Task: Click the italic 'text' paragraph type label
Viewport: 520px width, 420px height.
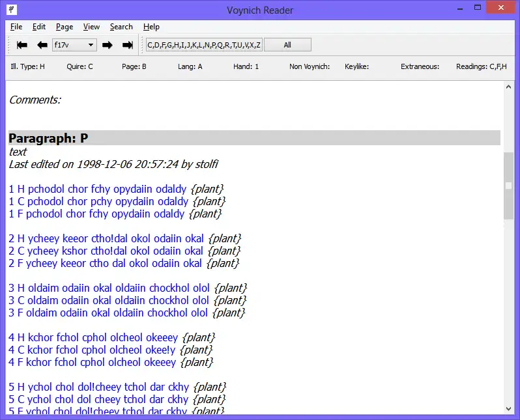Action: [18, 152]
